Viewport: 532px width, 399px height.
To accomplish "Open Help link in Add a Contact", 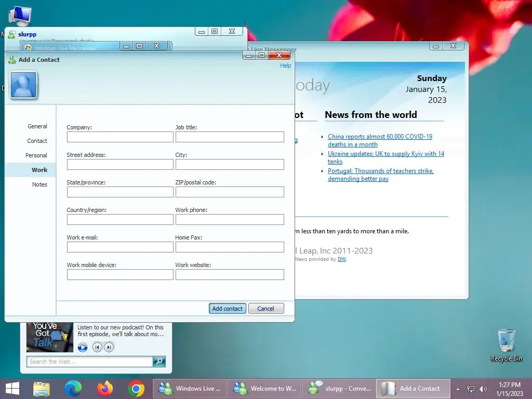I will click(x=285, y=65).
